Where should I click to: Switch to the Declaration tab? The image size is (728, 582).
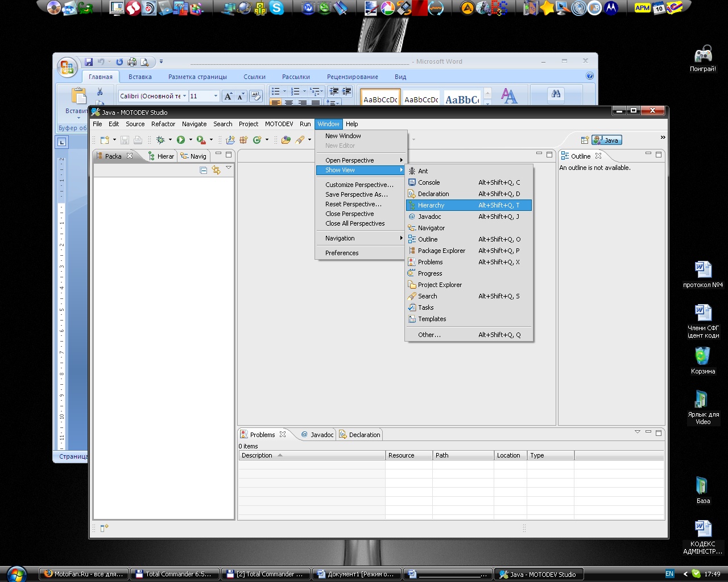point(359,435)
